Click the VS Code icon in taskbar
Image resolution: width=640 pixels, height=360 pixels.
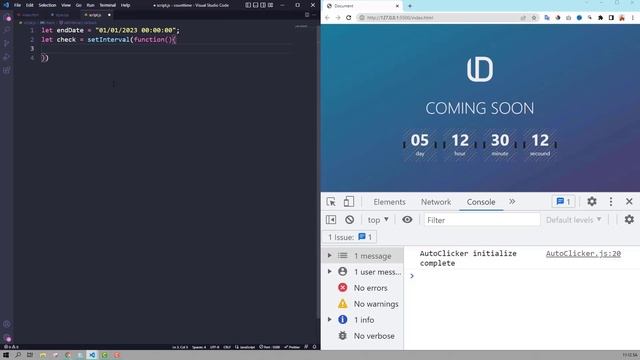click(x=92, y=355)
